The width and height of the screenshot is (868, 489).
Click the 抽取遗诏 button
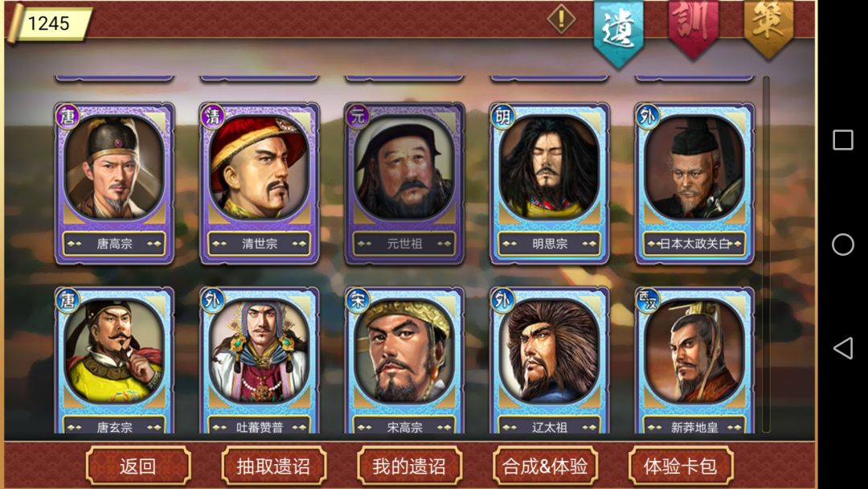point(274,466)
